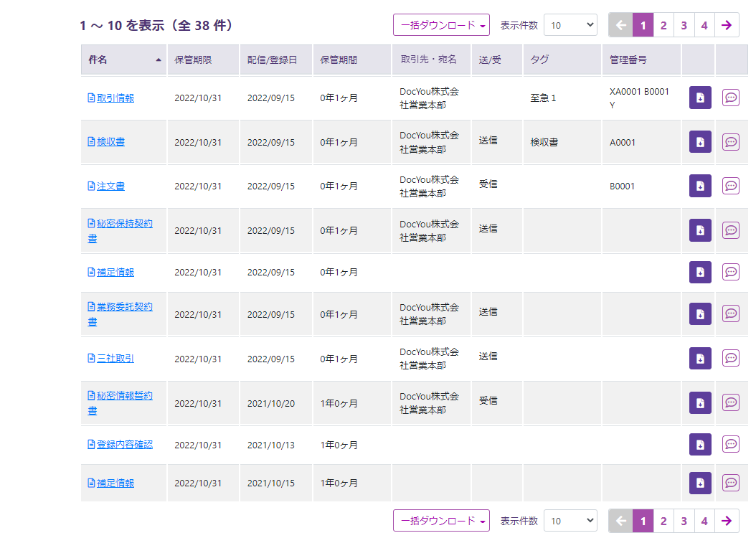Download the 登録内容確認 document

tap(700, 445)
